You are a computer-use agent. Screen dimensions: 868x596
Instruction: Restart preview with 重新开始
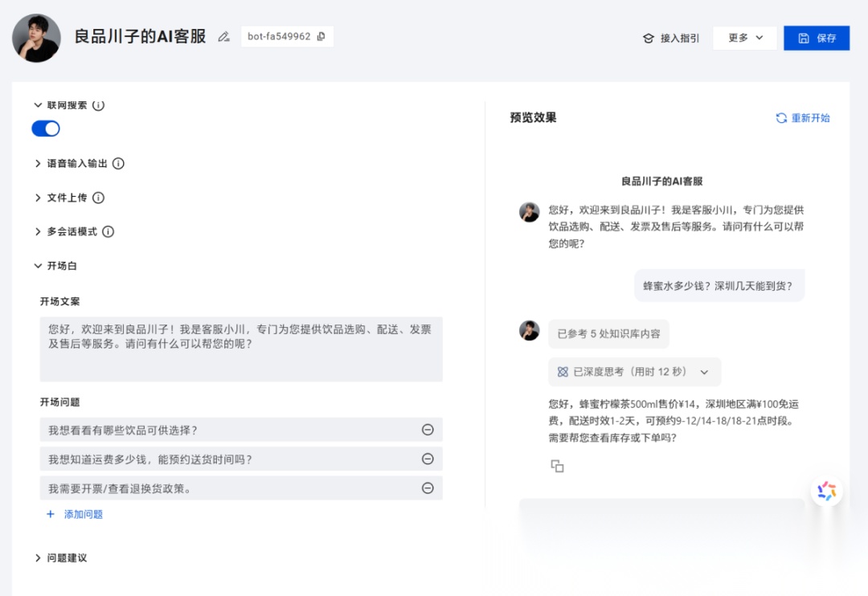click(803, 118)
